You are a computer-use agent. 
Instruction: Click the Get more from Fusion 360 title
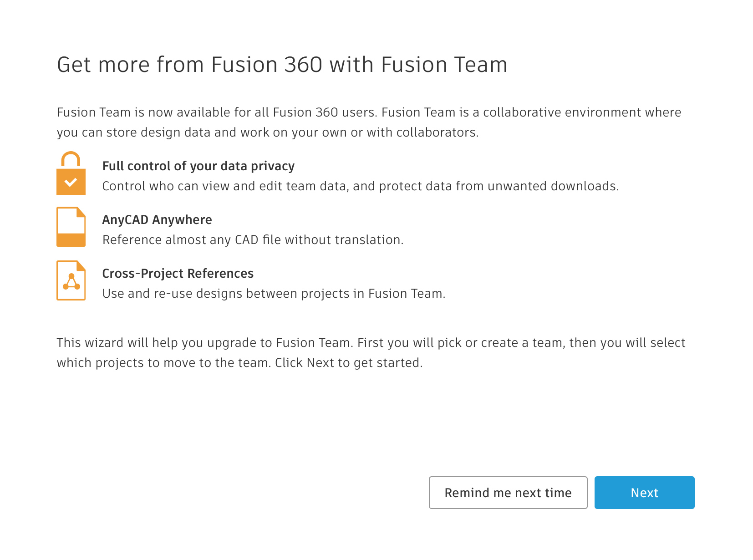pos(283,64)
